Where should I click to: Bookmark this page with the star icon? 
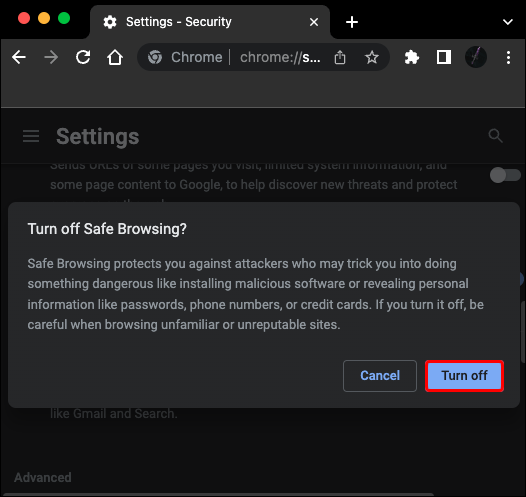click(372, 57)
